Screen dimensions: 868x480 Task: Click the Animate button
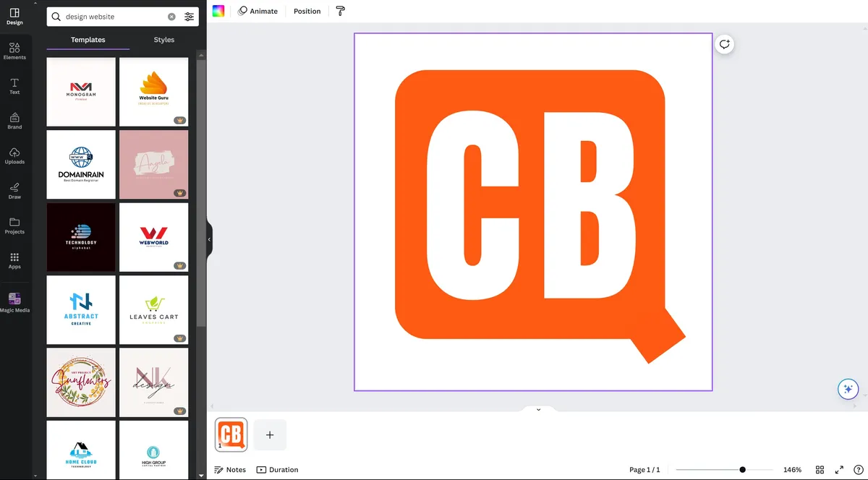[258, 11]
